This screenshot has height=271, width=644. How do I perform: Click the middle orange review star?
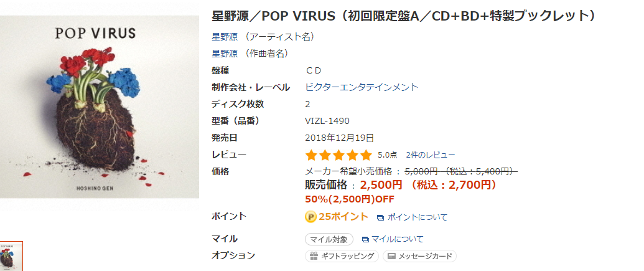click(338, 155)
